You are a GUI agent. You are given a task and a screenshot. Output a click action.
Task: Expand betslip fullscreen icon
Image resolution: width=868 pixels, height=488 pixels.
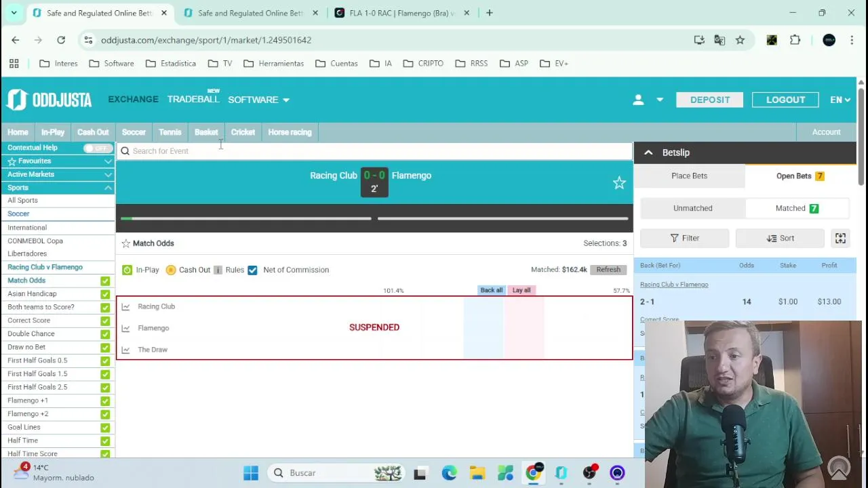840,238
